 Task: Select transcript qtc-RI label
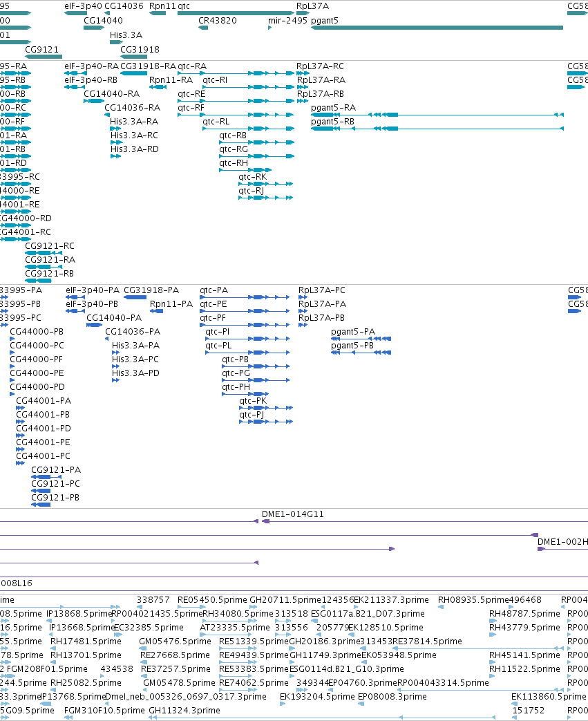(x=215, y=80)
